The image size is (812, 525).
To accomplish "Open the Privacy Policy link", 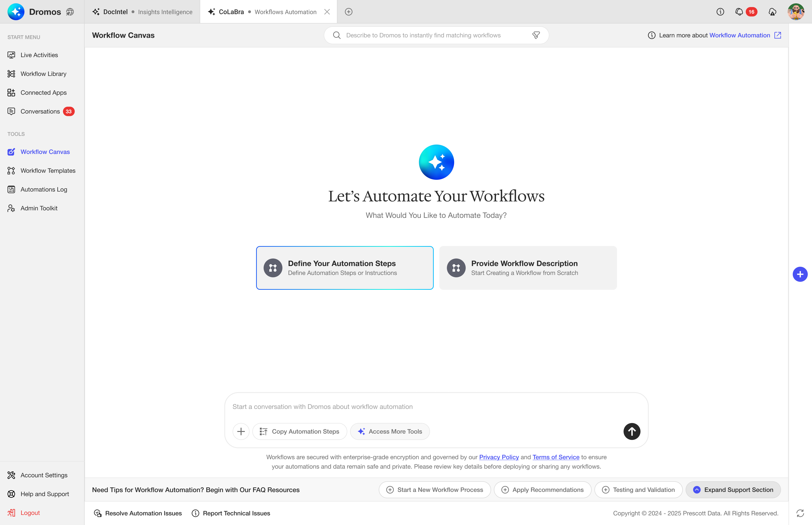I will (499, 457).
